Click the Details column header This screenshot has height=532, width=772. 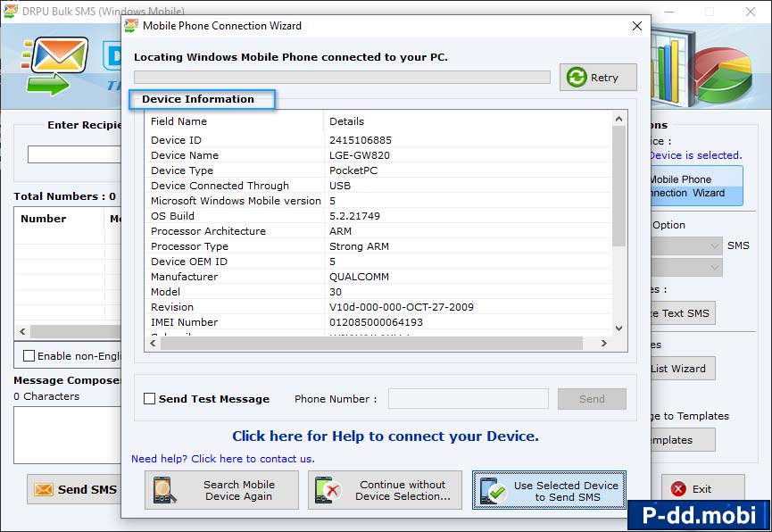point(468,121)
